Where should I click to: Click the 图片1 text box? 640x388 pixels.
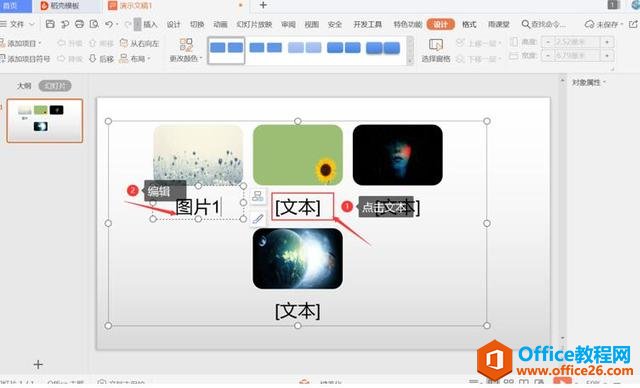tap(198, 207)
